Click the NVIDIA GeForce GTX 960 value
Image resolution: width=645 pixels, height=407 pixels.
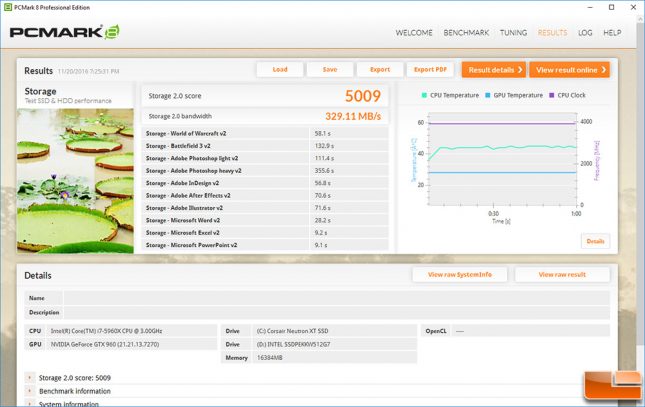tap(105, 344)
